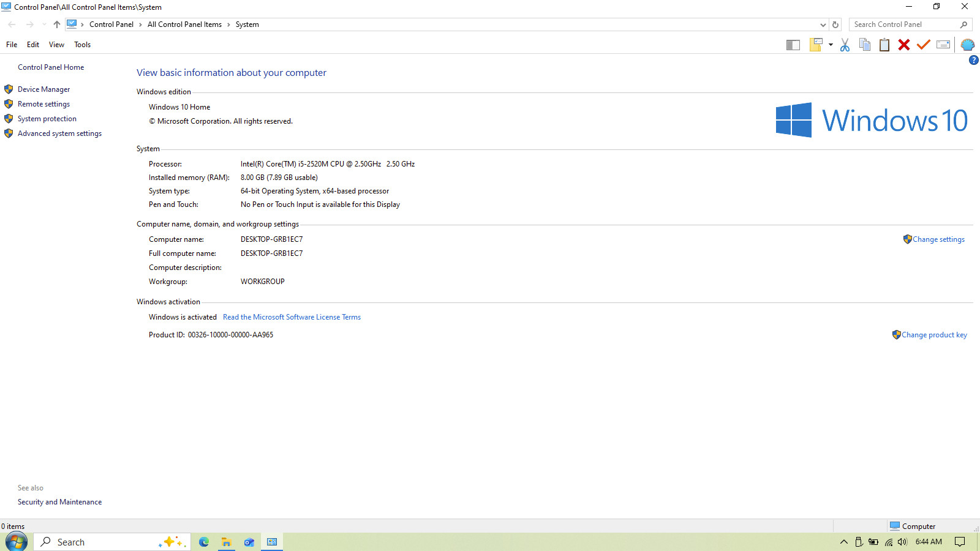Open the Edit menu
This screenshot has height=551, width=980.
click(33, 45)
